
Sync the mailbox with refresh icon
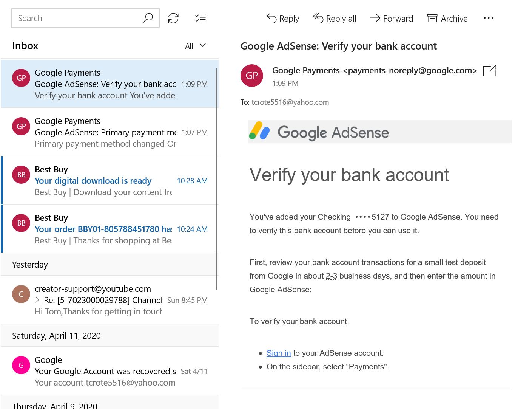click(x=173, y=18)
